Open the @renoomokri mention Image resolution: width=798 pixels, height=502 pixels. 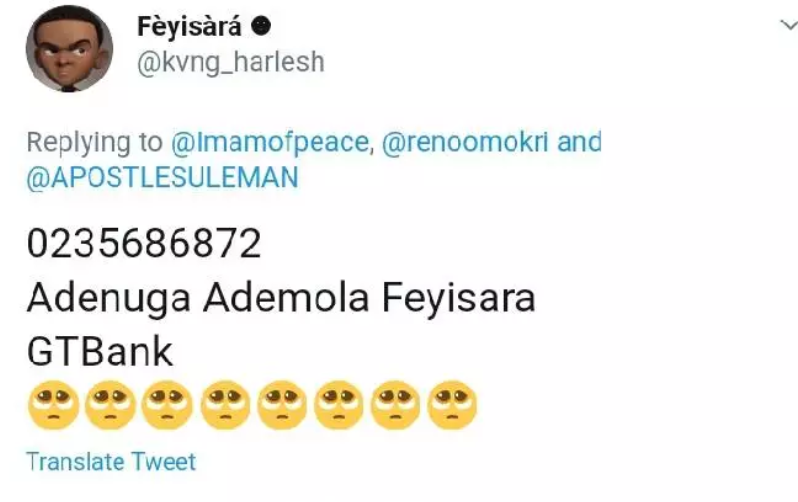(x=465, y=142)
